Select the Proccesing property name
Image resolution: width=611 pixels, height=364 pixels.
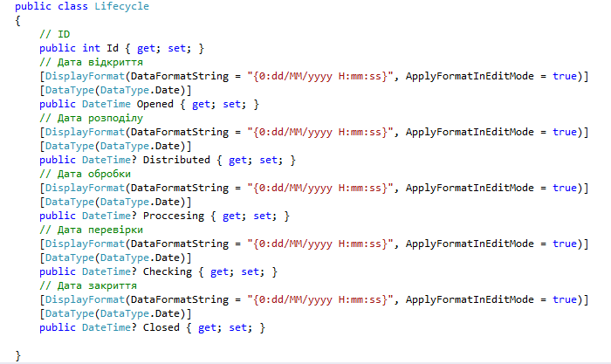coord(174,216)
